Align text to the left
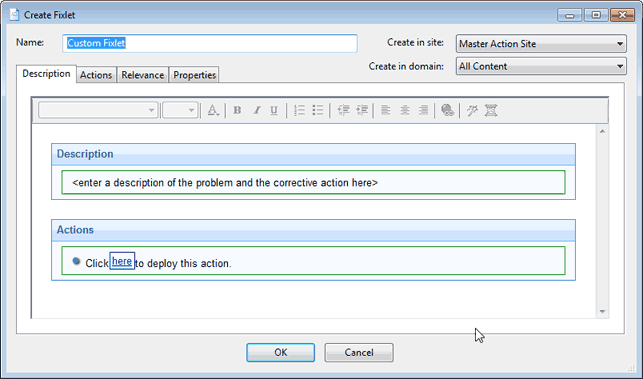Viewport: 643px width, 379px height. point(385,110)
